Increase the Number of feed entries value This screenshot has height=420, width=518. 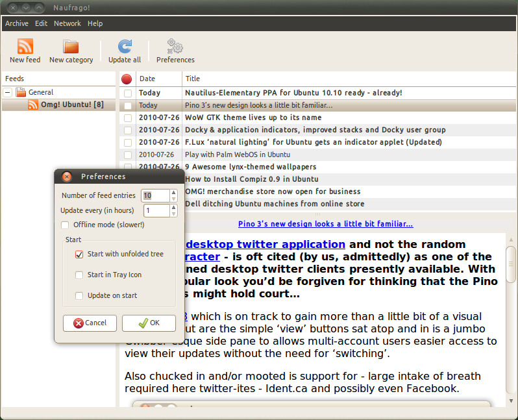point(173,192)
